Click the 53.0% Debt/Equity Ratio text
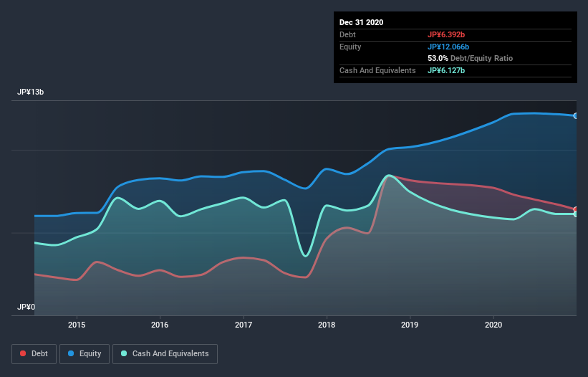Screen dimensions: 588x377 point(471,59)
